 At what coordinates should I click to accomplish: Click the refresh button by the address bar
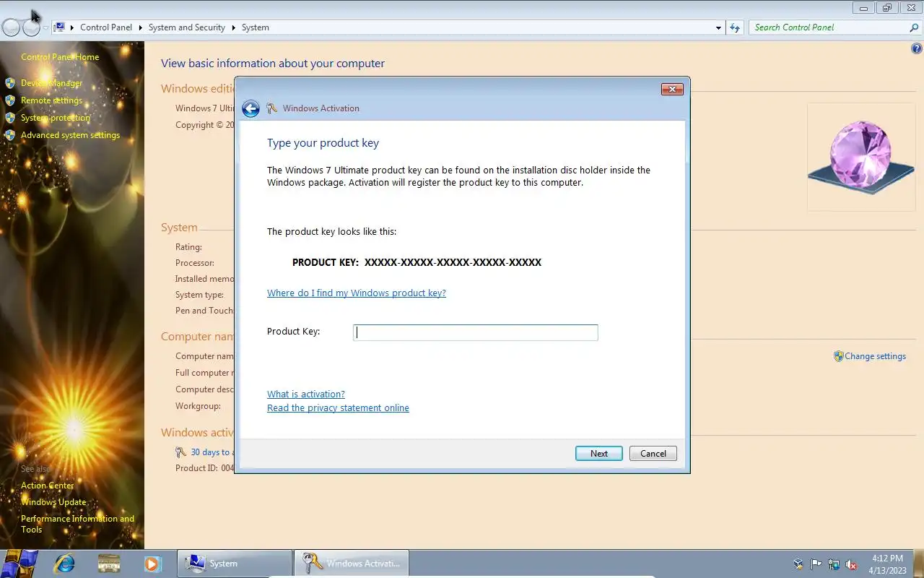735,27
